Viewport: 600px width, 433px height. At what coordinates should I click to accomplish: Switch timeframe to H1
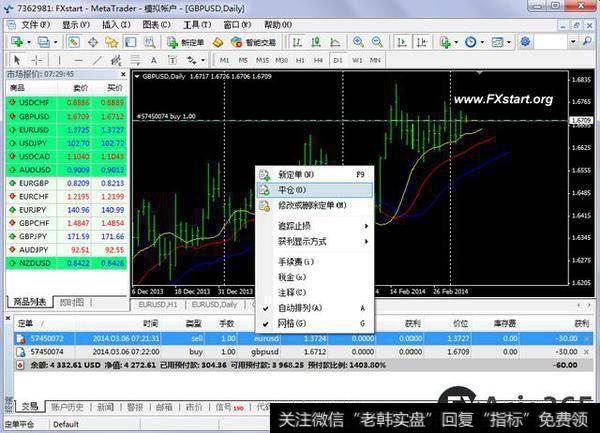point(300,60)
